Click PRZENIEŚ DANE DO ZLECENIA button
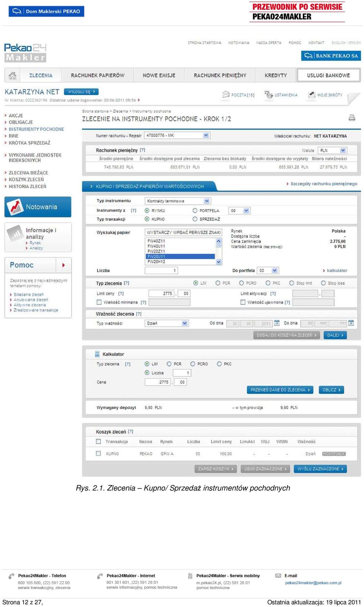364x607 pixels. tap(280, 390)
